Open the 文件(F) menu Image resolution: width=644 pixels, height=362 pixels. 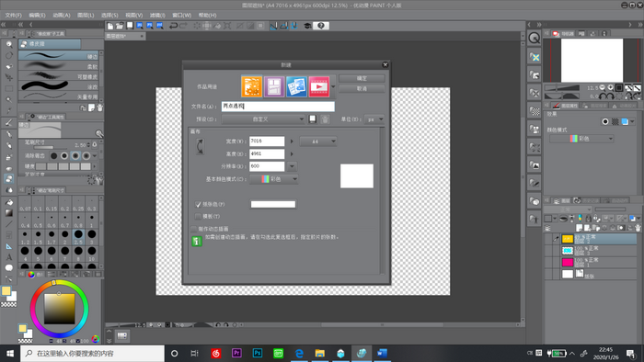[13, 16]
